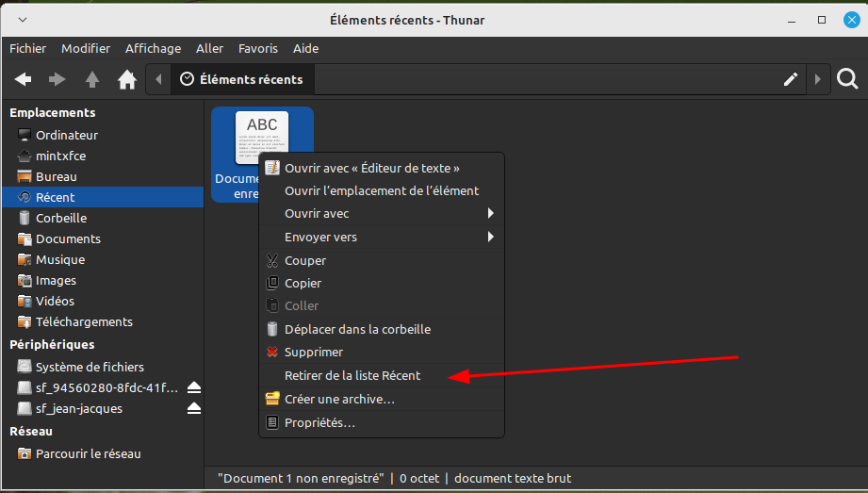The height and width of the screenshot is (493, 868).
Task: Open the home folder icon in toolbar
Action: point(127,80)
